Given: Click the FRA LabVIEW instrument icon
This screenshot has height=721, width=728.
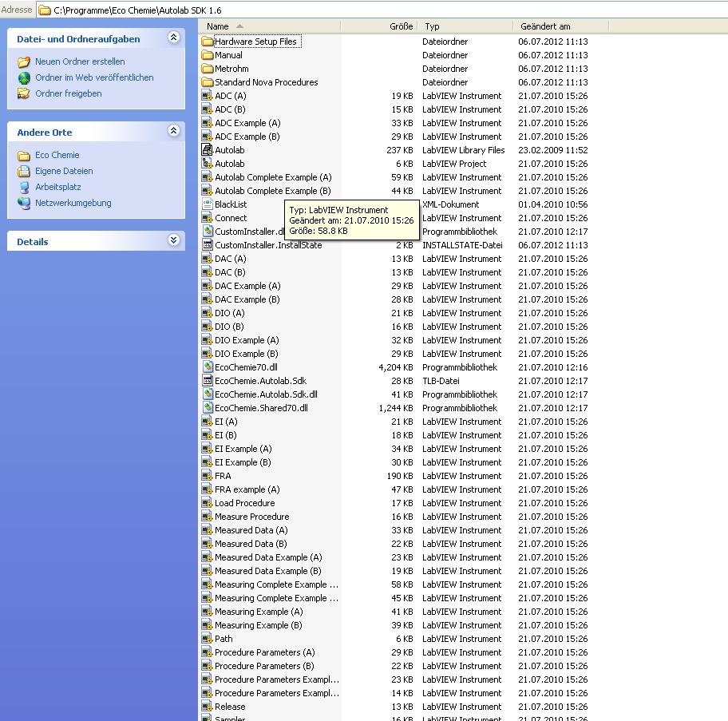Looking at the screenshot, I should click(207, 476).
